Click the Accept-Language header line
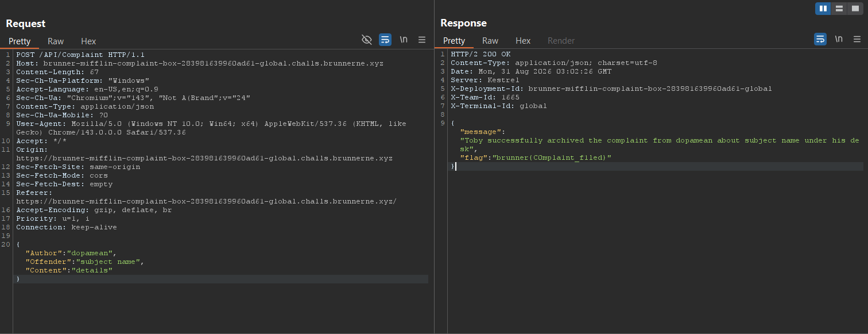This screenshot has height=334, width=868. pos(87,89)
